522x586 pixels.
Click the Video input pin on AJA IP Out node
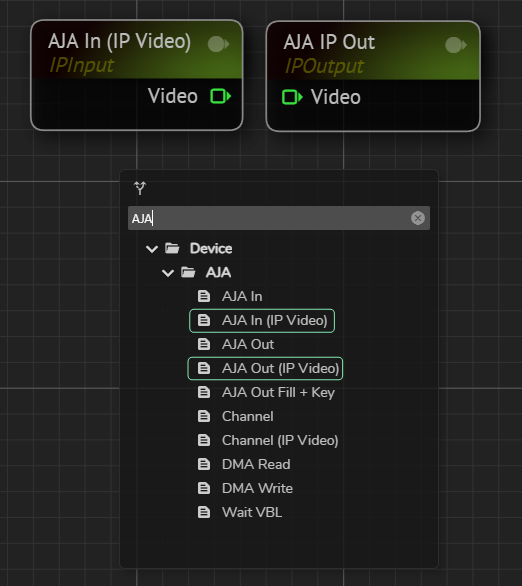pyautogui.click(x=292, y=97)
